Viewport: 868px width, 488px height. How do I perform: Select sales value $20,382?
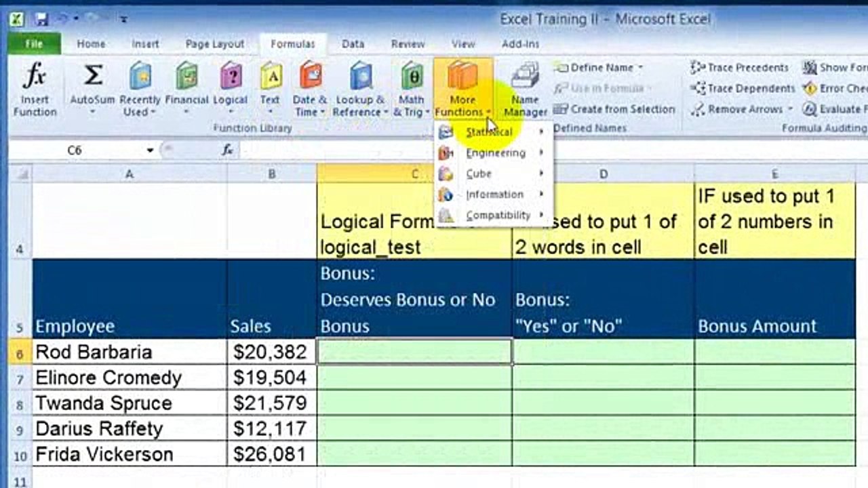point(272,352)
